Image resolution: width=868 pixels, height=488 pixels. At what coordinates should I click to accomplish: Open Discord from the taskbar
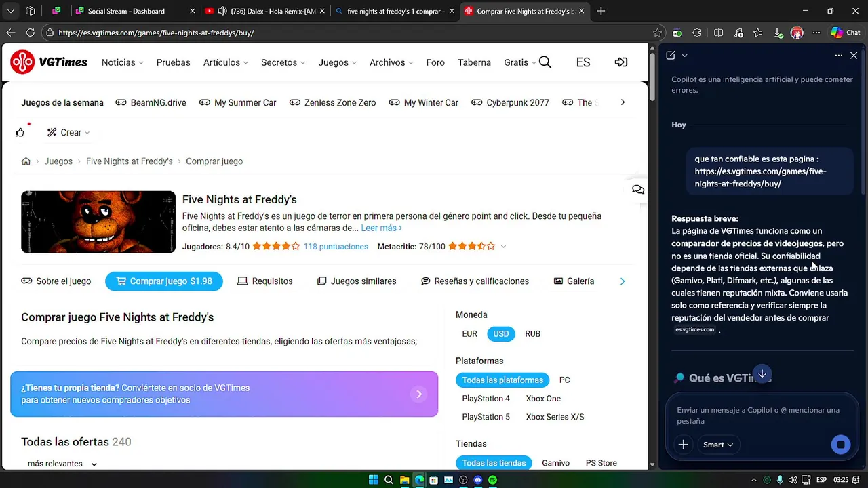tap(478, 480)
